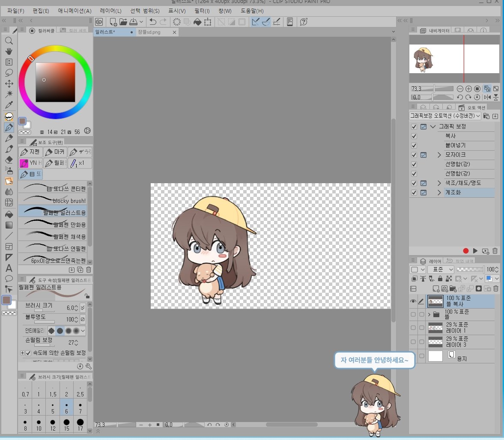Choose the Magic Wand auto-select tool
Screen dimensions: 504x440
[9, 94]
